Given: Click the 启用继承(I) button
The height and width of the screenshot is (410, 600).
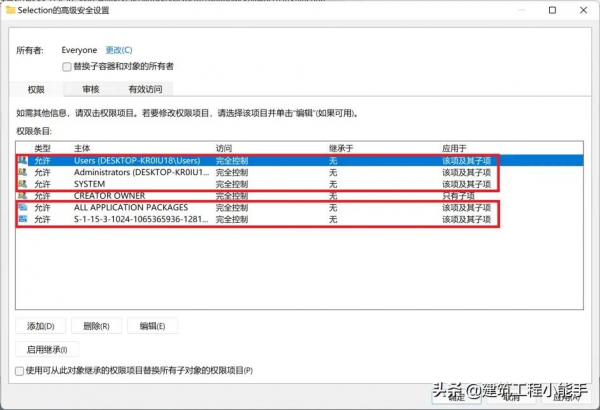Looking at the screenshot, I should [47, 350].
